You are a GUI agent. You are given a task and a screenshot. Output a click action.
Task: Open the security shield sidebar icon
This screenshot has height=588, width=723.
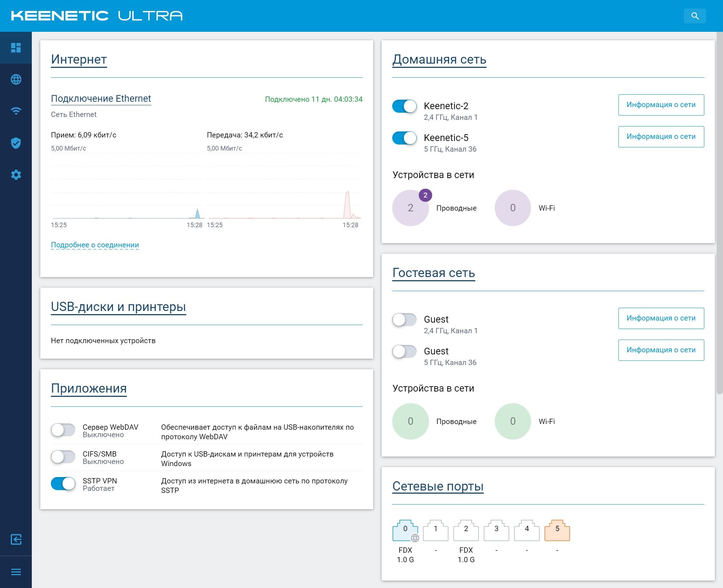[x=16, y=143]
